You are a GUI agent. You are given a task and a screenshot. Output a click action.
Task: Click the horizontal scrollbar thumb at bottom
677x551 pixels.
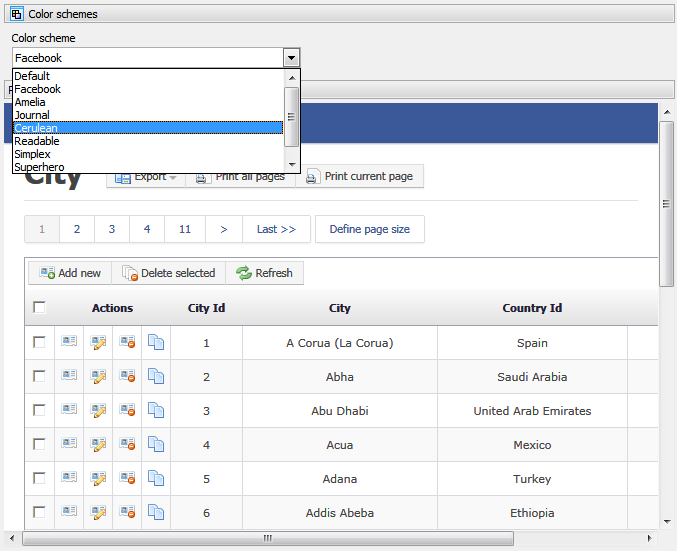(x=267, y=538)
